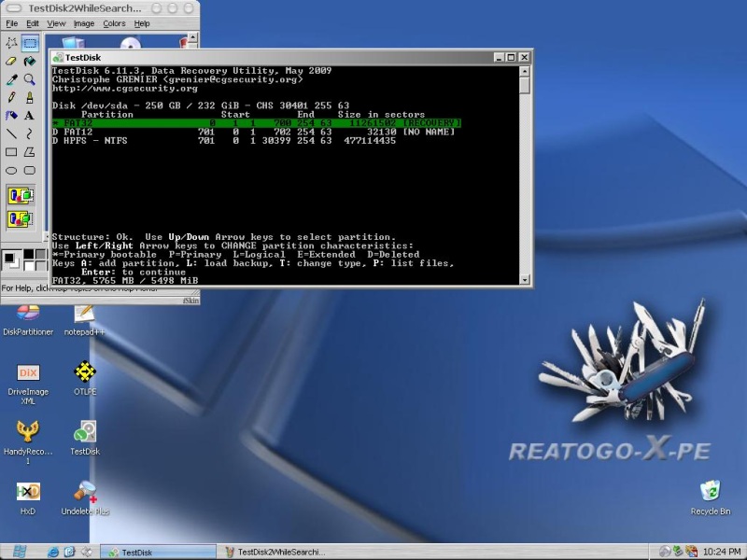Choose opaque selection mode option
The height and width of the screenshot is (560, 747).
click(x=21, y=196)
